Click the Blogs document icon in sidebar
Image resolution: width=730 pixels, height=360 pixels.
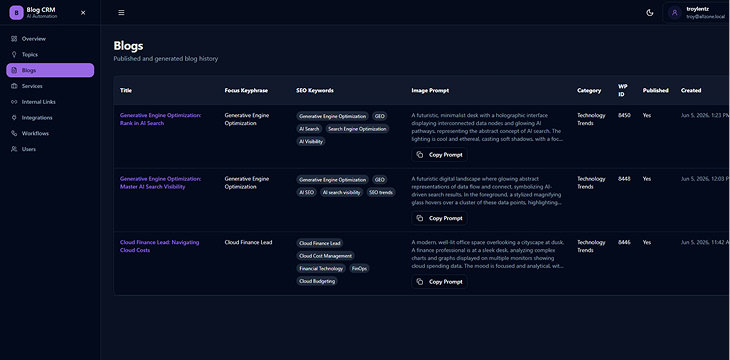pyautogui.click(x=14, y=70)
